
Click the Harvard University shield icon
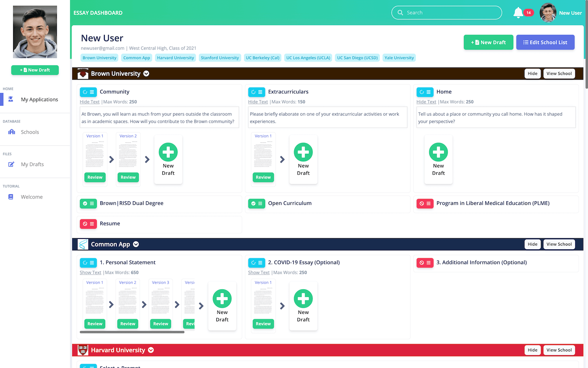click(83, 350)
